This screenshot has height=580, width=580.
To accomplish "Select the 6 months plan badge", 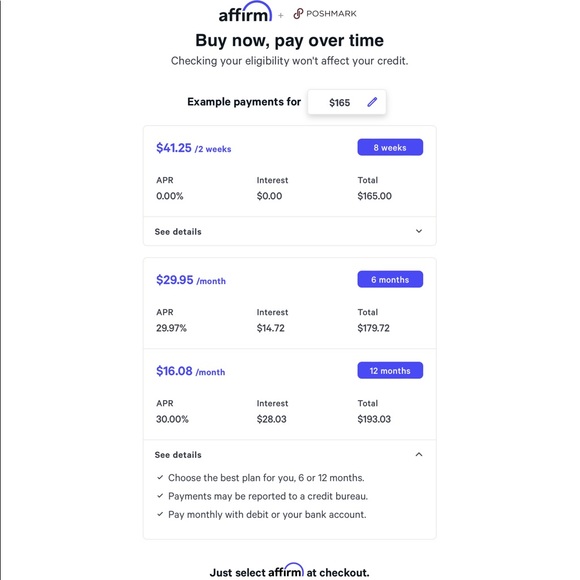I will tap(390, 279).
